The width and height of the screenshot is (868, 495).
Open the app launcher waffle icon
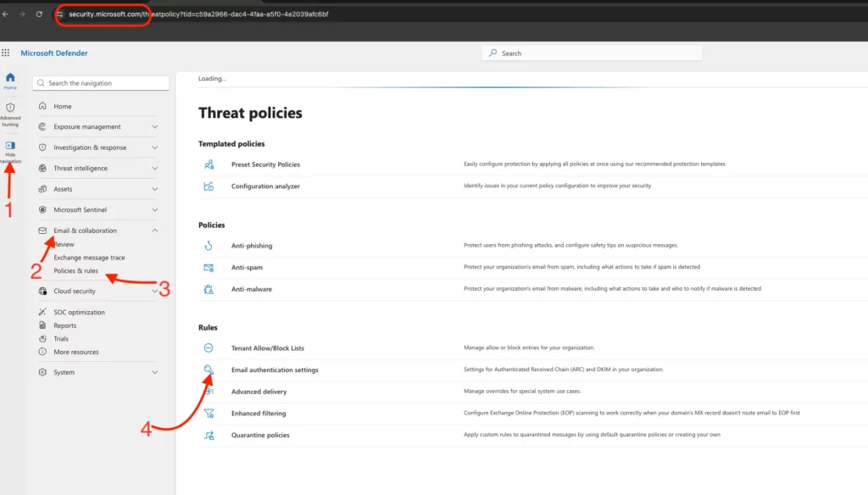6,53
